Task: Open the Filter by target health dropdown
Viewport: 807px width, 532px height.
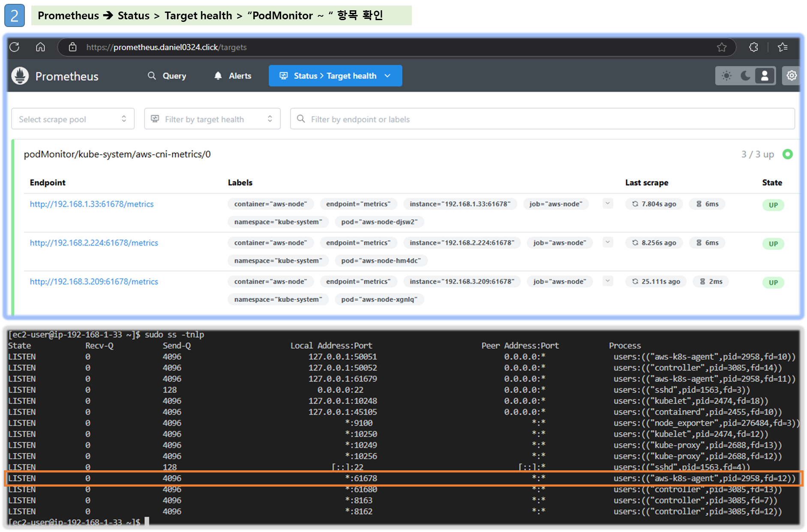Action: (212, 119)
